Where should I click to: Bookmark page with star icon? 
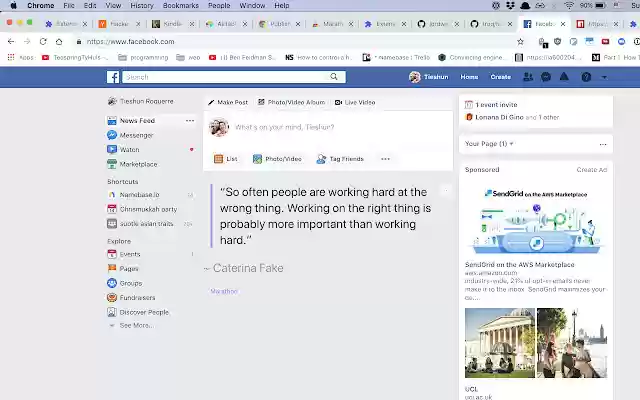pos(520,42)
